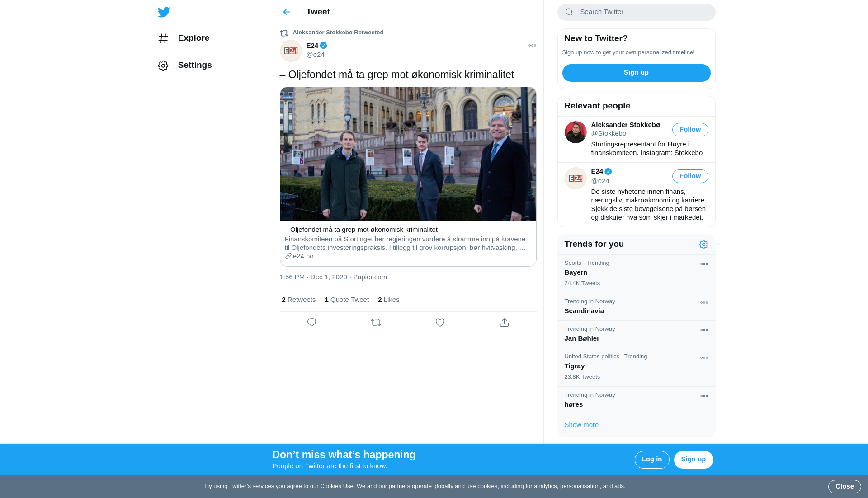Click the Finanskomiteen card description text
Image resolution: width=868 pixels, height=498 pixels.
(x=405, y=244)
